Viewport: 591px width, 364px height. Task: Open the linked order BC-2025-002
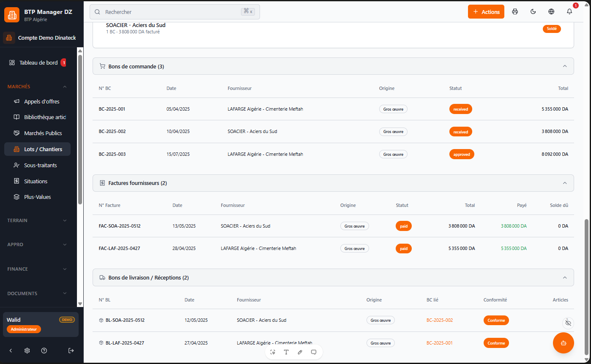(x=440, y=320)
